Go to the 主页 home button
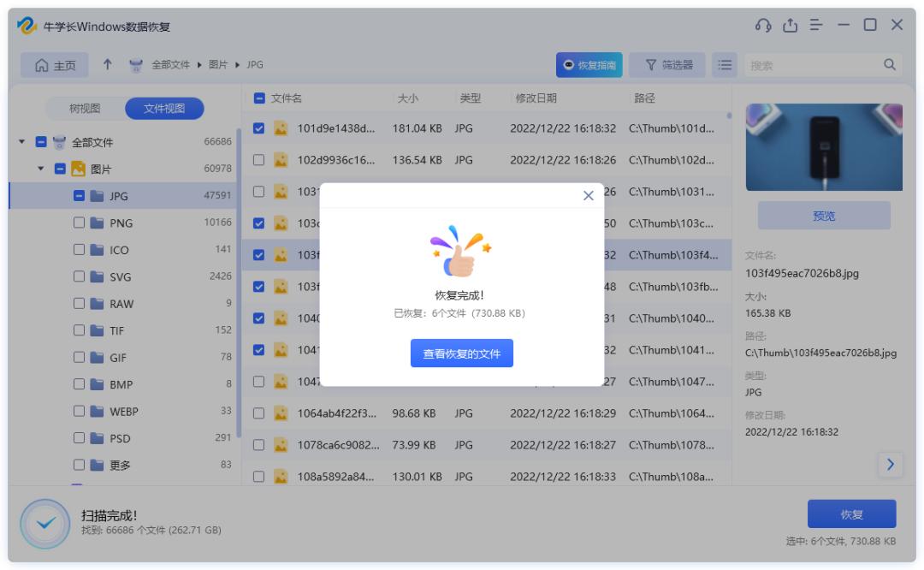Viewport: 924px width, 570px height. [55, 65]
